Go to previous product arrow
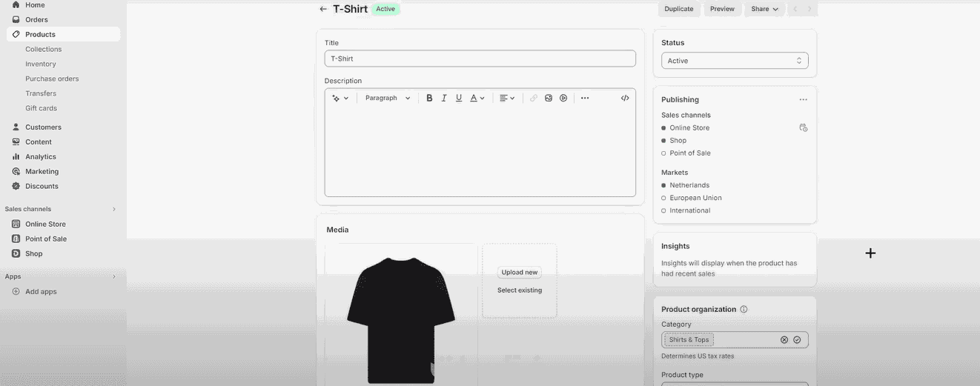The width and height of the screenshot is (980, 386). tap(795, 9)
